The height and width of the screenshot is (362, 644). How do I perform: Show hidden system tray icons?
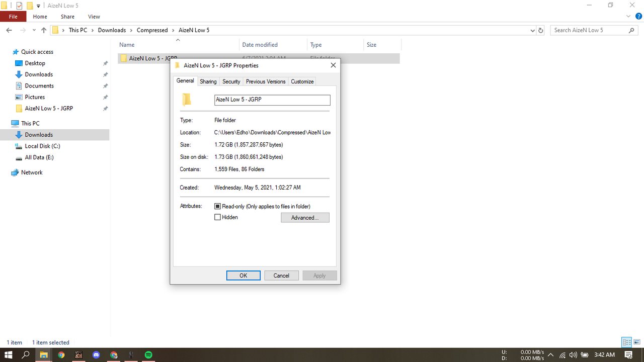(551, 355)
